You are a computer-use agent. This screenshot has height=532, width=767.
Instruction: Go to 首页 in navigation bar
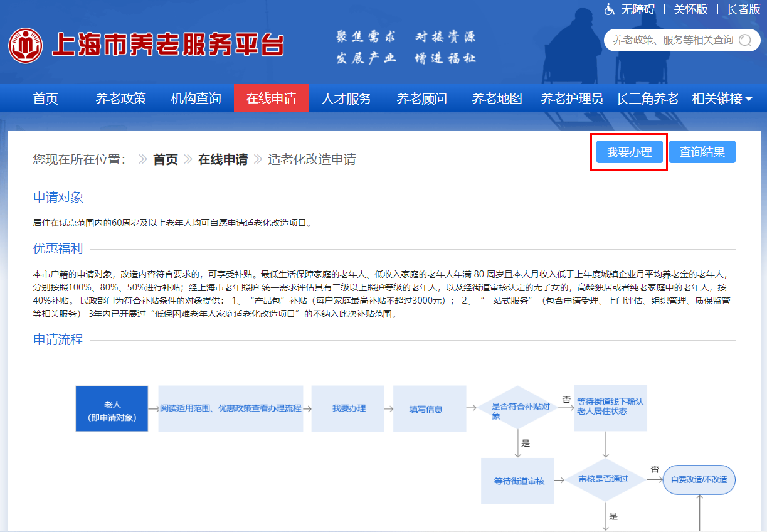pos(46,98)
